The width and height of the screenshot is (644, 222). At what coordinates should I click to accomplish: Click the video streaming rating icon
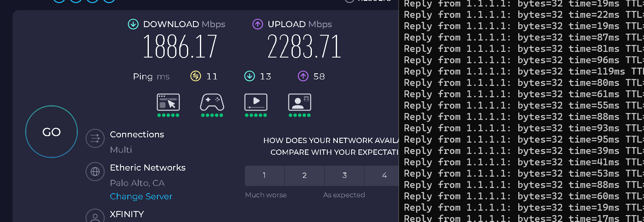pos(256,102)
